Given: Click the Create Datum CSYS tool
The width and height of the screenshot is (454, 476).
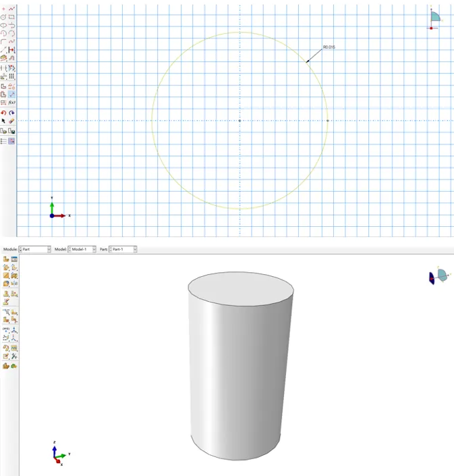Looking at the screenshot, I should tap(14, 338).
